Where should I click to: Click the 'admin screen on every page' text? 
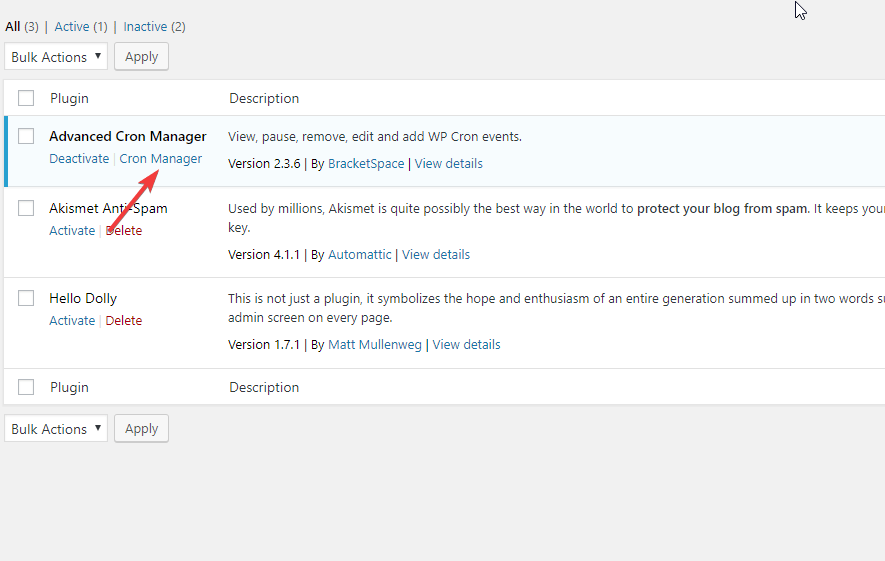click(310, 318)
